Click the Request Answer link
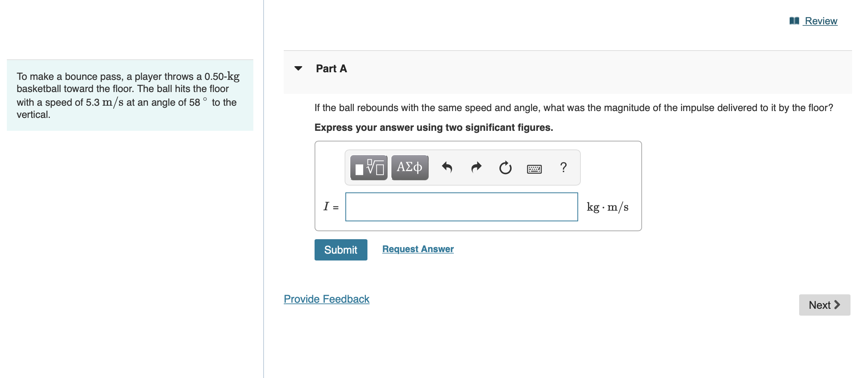The width and height of the screenshot is (868, 378). tap(418, 249)
